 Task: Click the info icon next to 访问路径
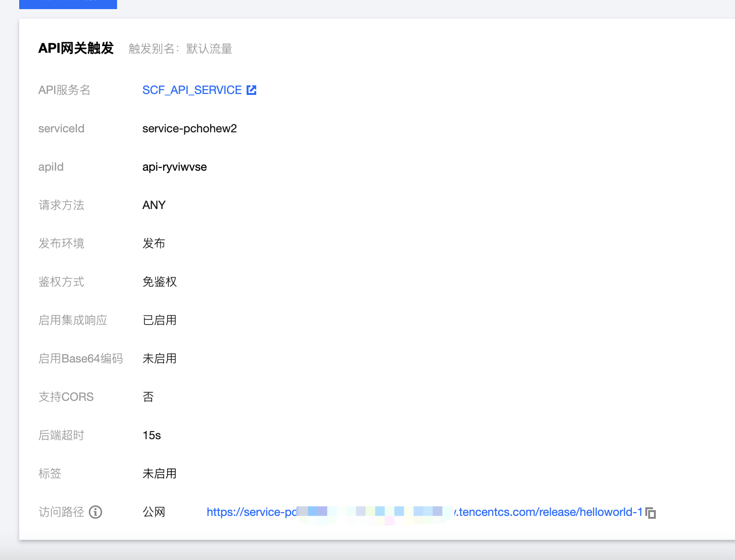point(95,512)
